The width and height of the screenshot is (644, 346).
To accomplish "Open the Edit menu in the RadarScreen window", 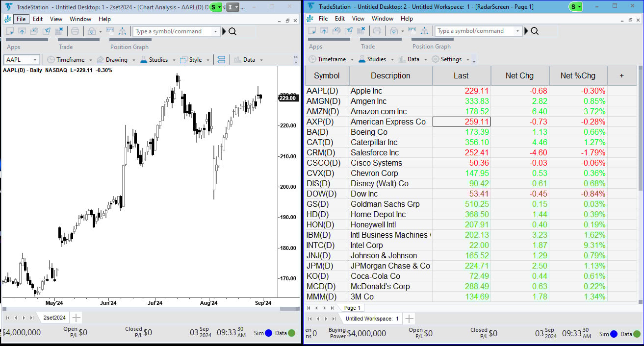I will 340,19.
